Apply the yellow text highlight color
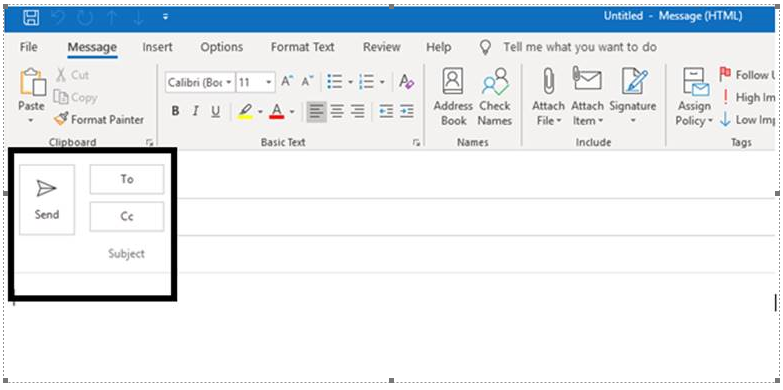783x390 pixels. (245, 111)
